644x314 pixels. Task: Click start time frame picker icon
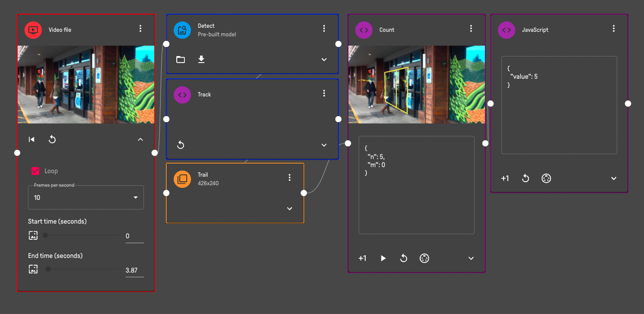pos(33,235)
